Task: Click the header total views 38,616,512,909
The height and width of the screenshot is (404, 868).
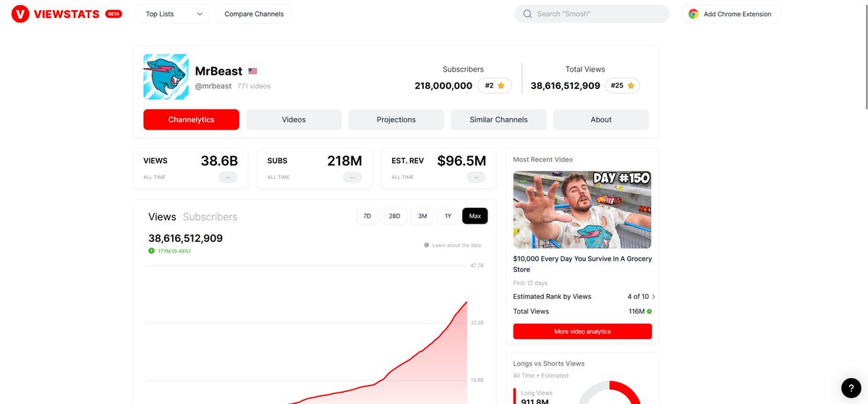Action: (566, 85)
